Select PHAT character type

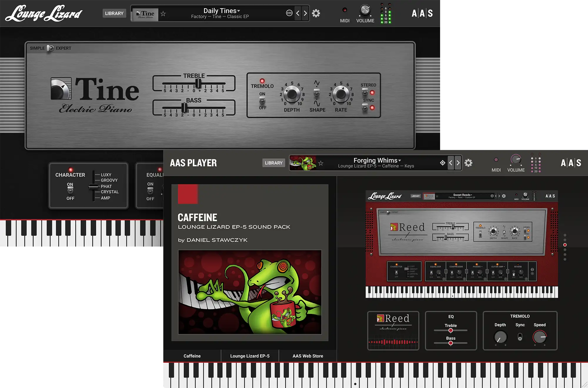click(106, 186)
